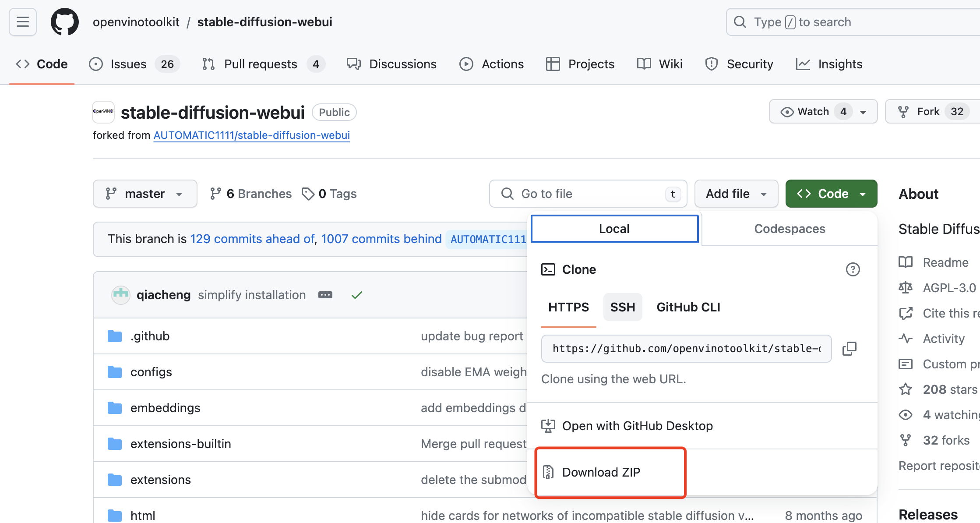
Task: Open the Actions tab
Action: pos(491,64)
